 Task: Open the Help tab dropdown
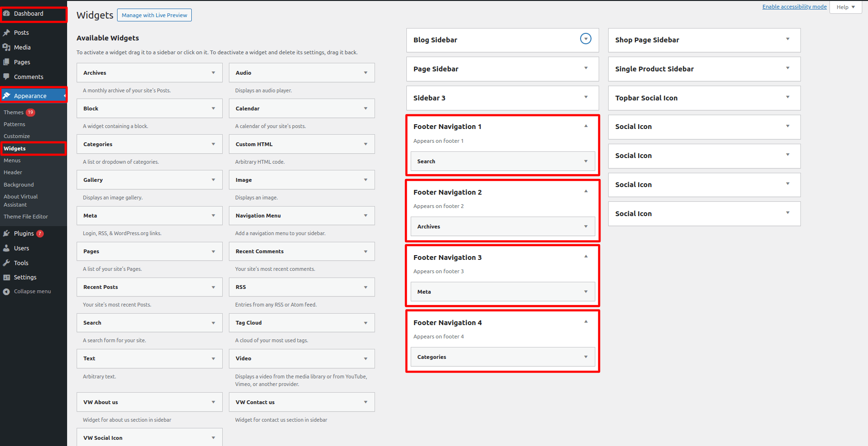(x=846, y=7)
